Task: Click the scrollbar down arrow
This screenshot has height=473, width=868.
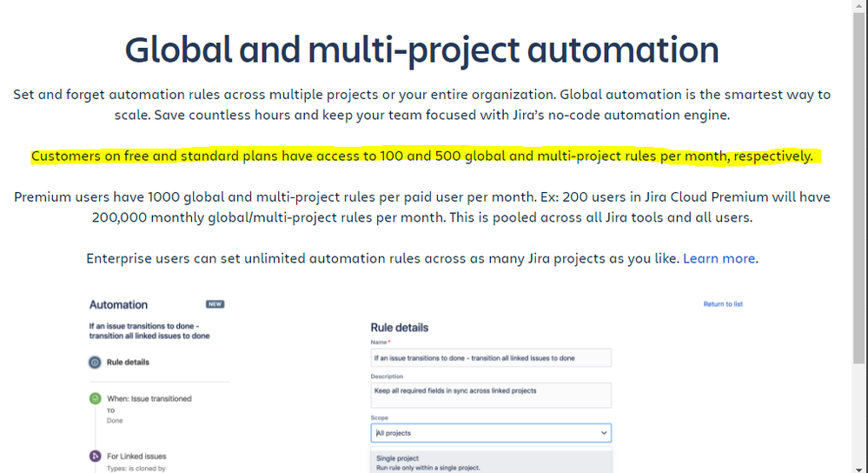Action: (x=858, y=469)
